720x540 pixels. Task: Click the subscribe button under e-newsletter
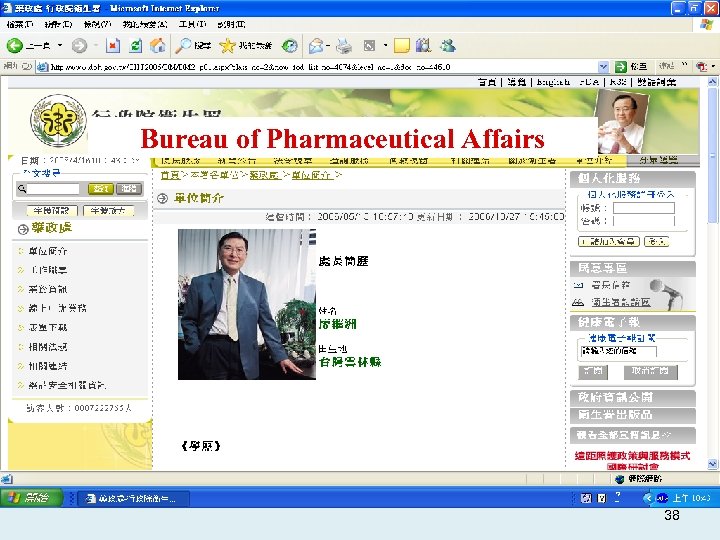coord(593,371)
